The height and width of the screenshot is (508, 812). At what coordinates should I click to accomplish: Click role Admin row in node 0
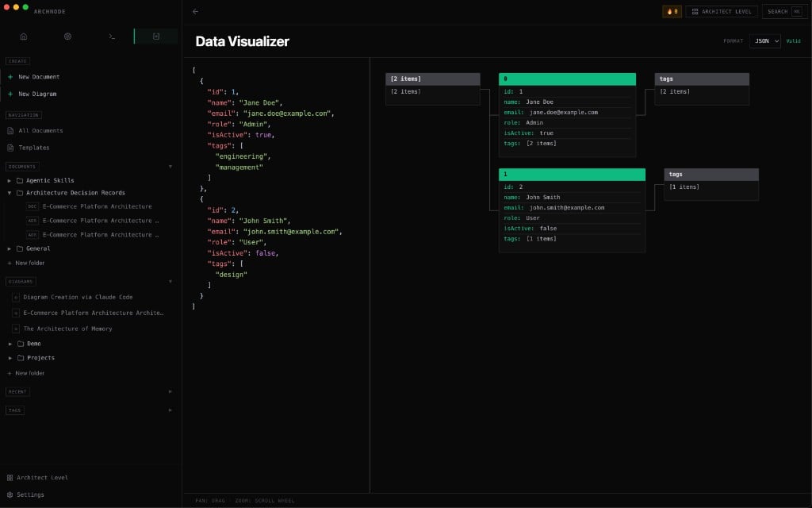567,122
